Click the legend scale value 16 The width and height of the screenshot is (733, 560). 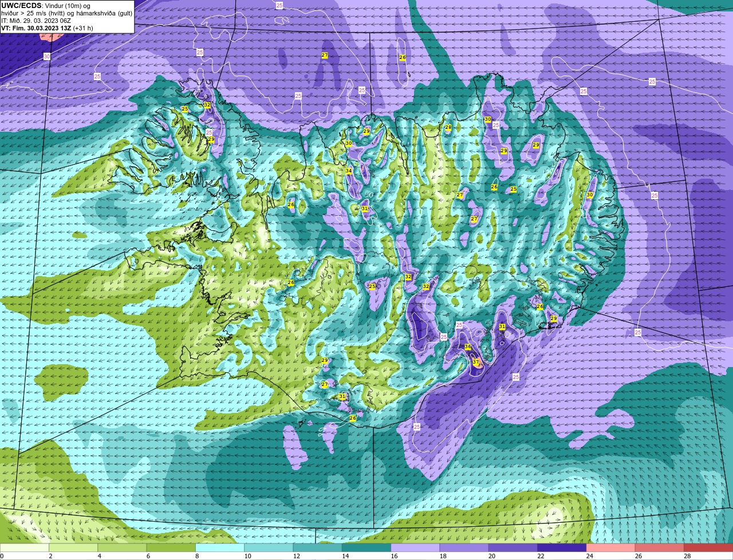tap(394, 556)
